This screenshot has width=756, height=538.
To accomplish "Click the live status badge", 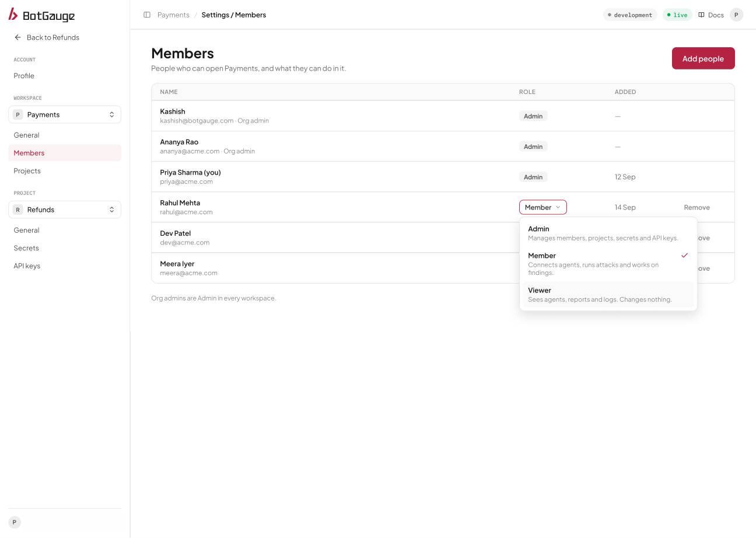I will [x=677, y=15].
